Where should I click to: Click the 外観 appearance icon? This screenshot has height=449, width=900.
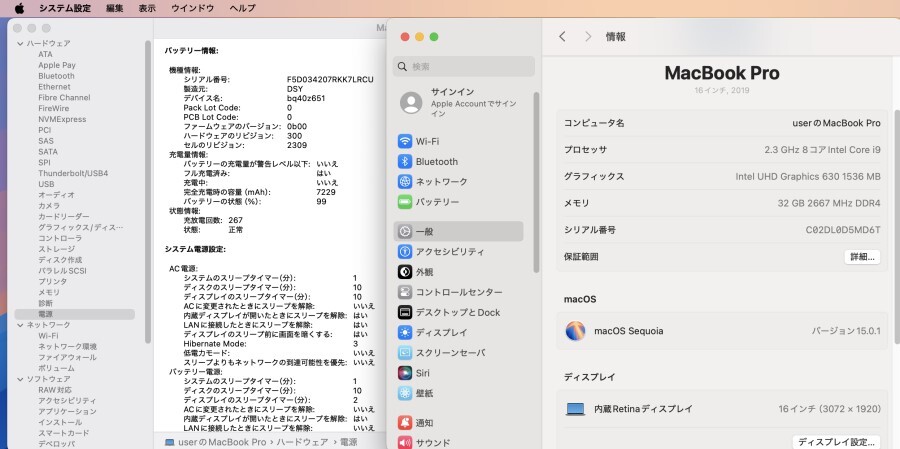(405, 272)
